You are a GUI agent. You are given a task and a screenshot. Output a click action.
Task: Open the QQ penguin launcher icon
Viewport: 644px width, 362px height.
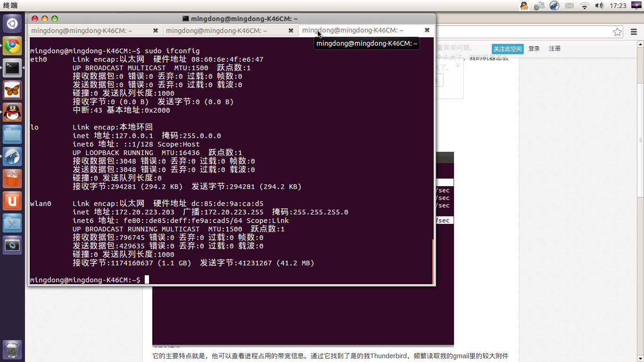(12, 112)
